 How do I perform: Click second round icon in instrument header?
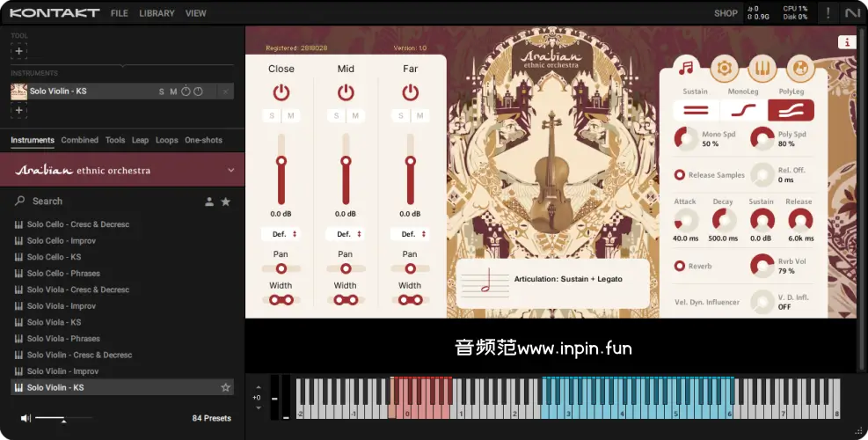(x=198, y=92)
